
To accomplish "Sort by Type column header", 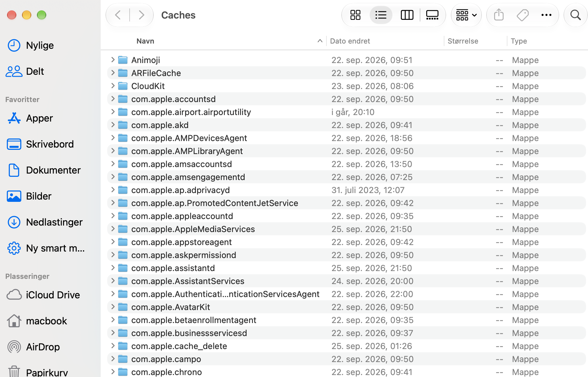I will [518, 41].
